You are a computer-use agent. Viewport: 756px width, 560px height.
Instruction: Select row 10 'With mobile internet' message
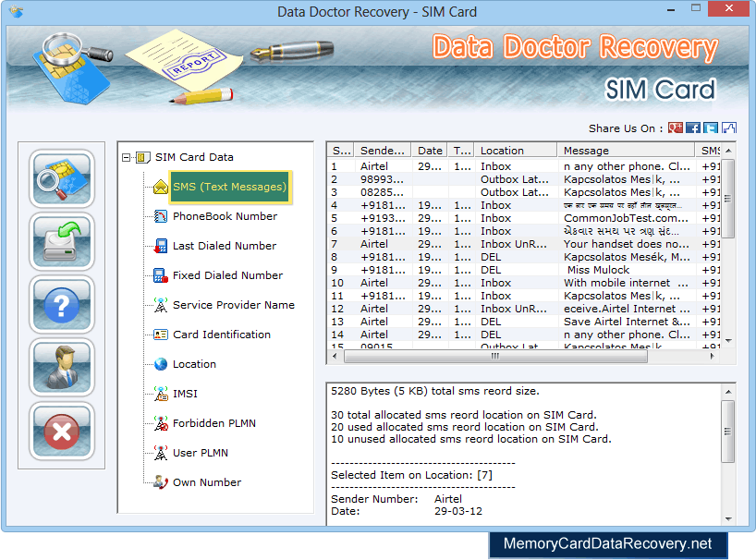point(524,283)
